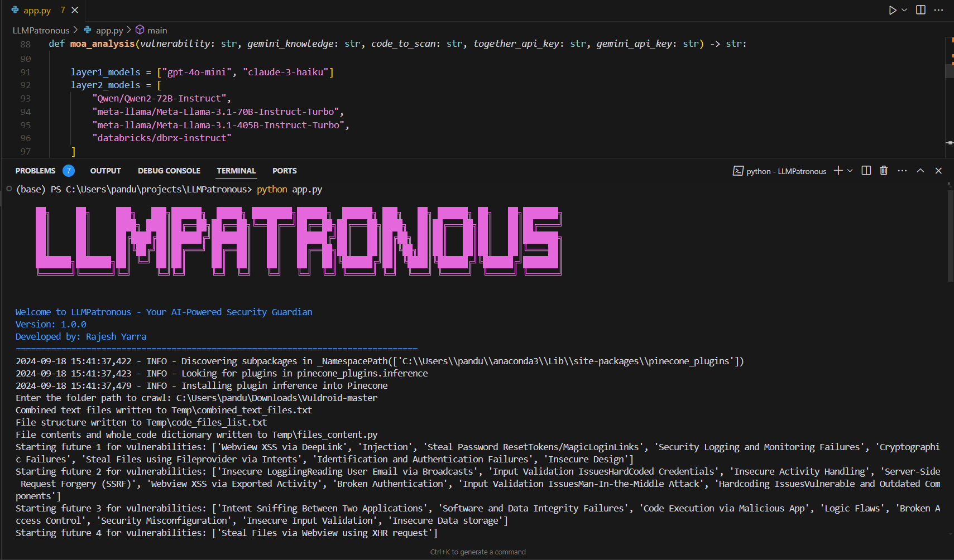This screenshot has width=954, height=560.
Task: Maximize the panel with the chevron icon
Action: click(x=920, y=171)
